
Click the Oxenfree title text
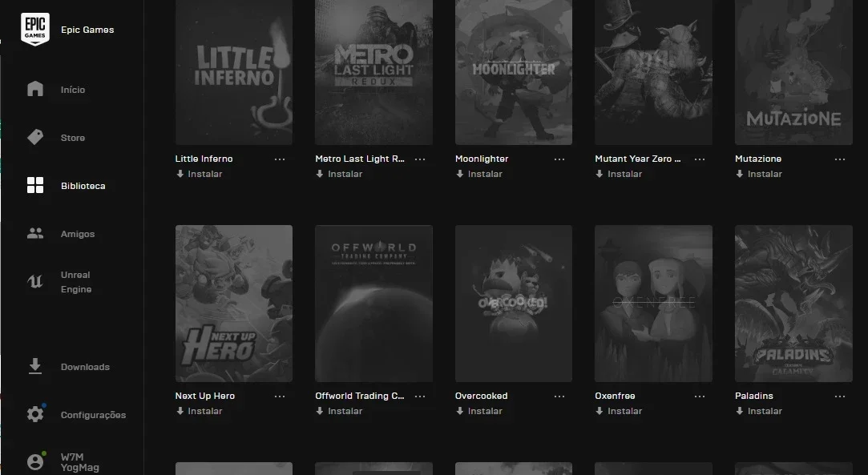[615, 396]
